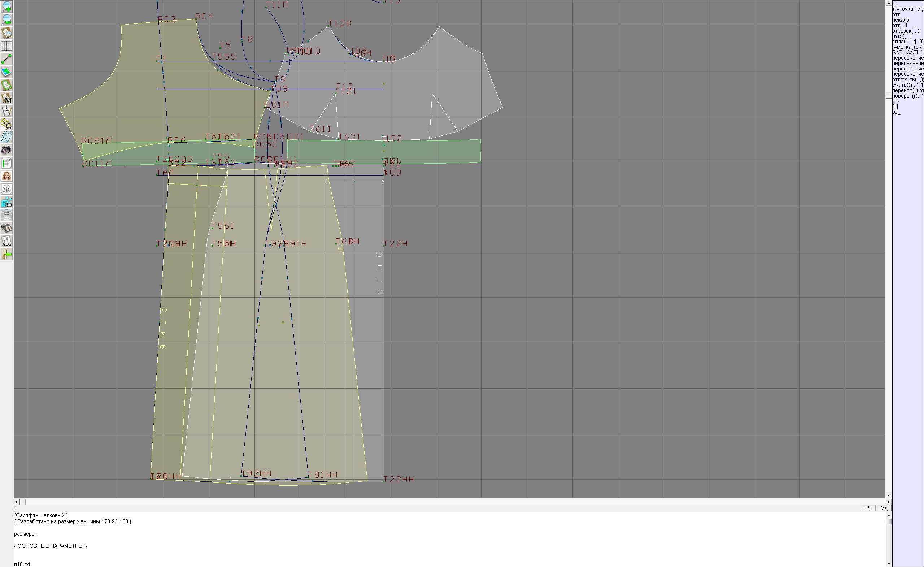This screenshot has height=567, width=924.
Task: Choose 'сплайн_к[10]' in the command list
Action: pyautogui.click(x=907, y=42)
